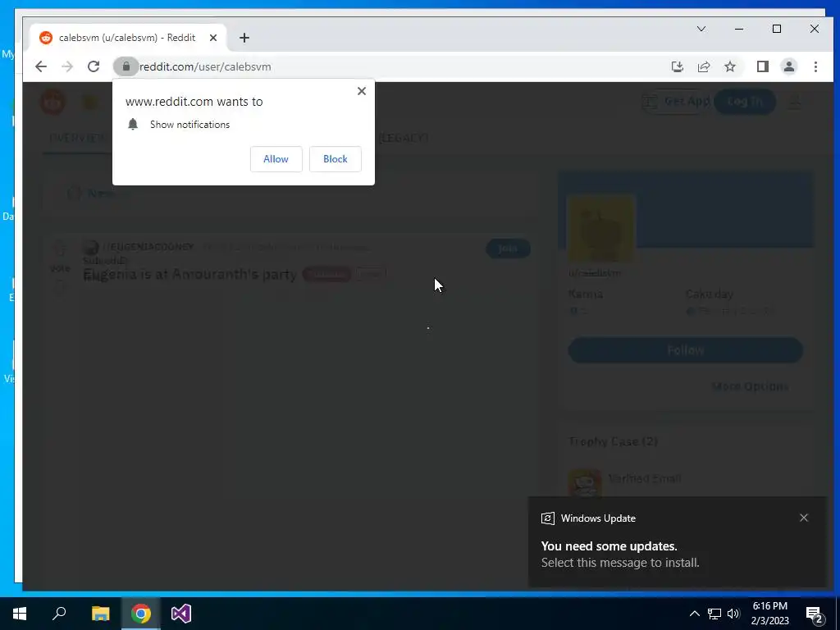Share this page icon in address bar
This screenshot has width=840, height=630.
pyautogui.click(x=703, y=66)
